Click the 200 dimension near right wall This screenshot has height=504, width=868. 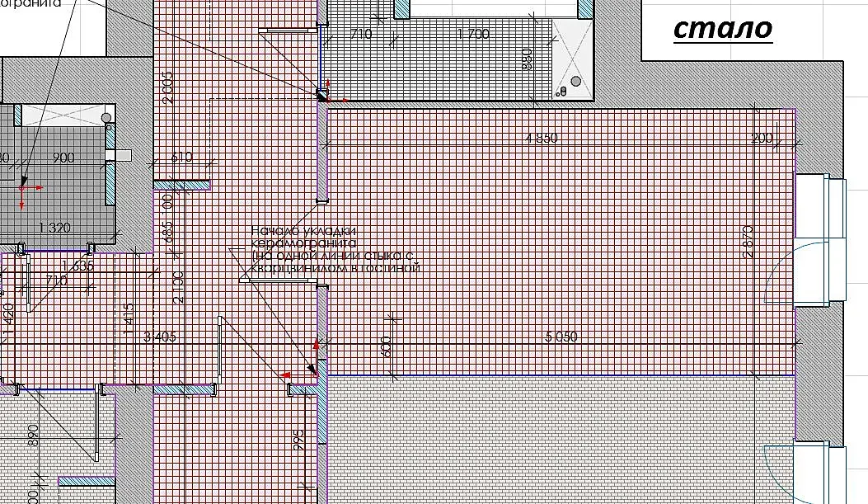click(762, 138)
